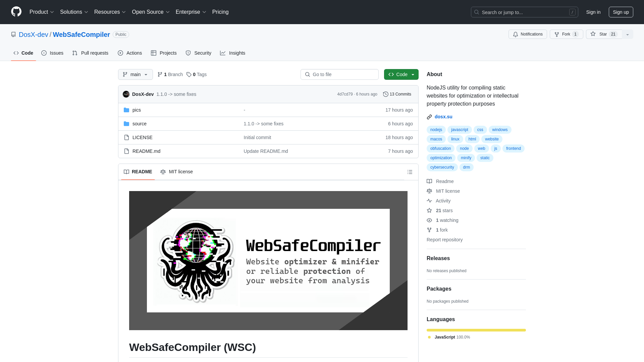644x362 pixels.
Task: Open the star list dropdown arrow
Action: [x=628, y=34]
